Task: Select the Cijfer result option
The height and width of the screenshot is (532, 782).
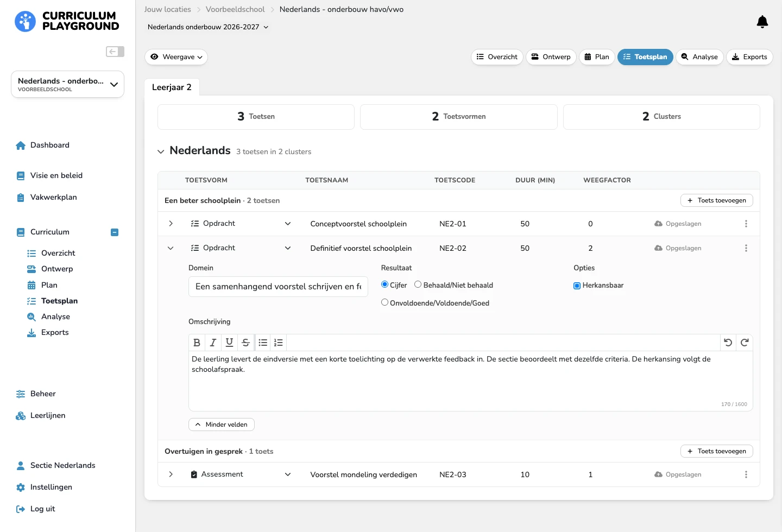Action: (x=384, y=284)
